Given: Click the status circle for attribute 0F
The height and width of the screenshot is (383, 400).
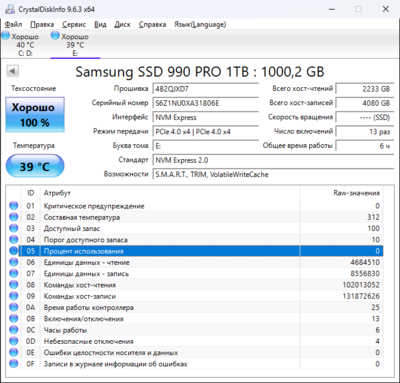Looking at the screenshot, I should pos(14,364).
